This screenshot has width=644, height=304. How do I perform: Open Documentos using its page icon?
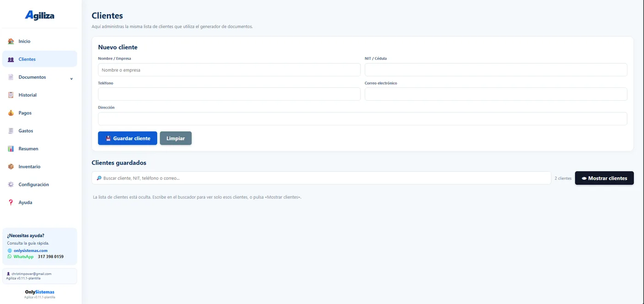[x=11, y=77]
